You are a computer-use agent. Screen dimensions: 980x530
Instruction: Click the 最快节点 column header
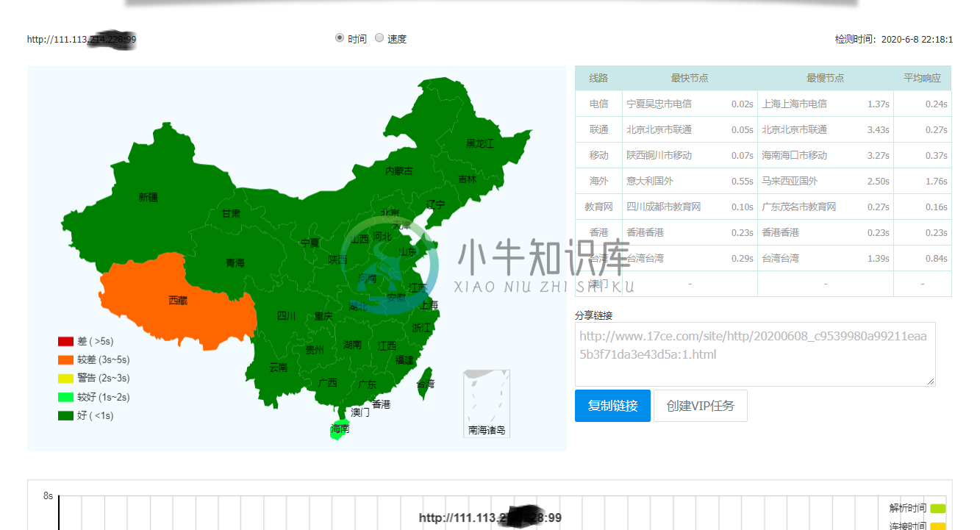(x=690, y=78)
